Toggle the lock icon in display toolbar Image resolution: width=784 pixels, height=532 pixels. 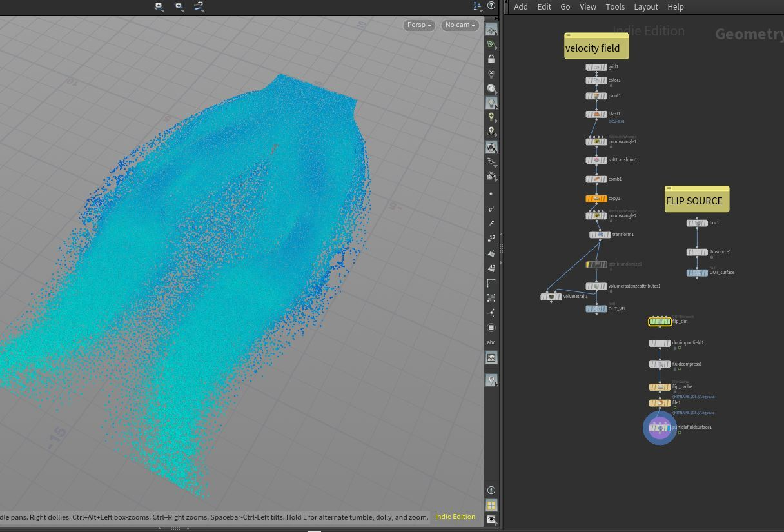(x=491, y=59)
